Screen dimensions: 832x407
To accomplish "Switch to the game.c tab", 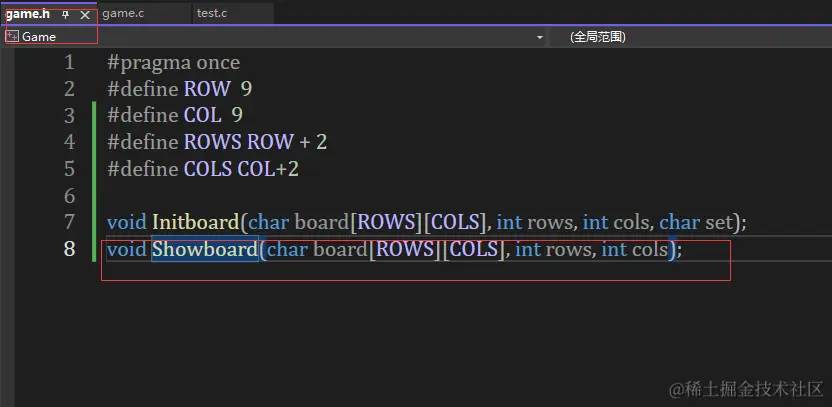I will [x=123, y=14].
